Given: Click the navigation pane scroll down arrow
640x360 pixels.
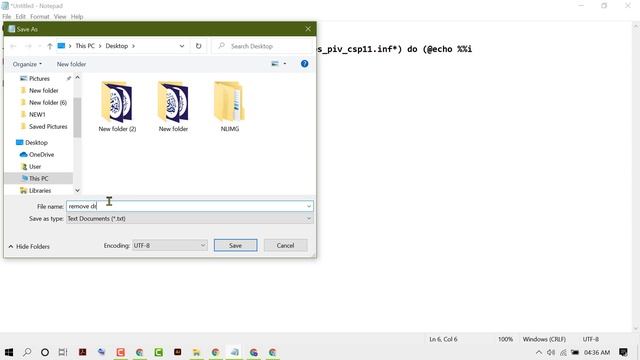Looking at the screenshot, I should pos(77,190).
